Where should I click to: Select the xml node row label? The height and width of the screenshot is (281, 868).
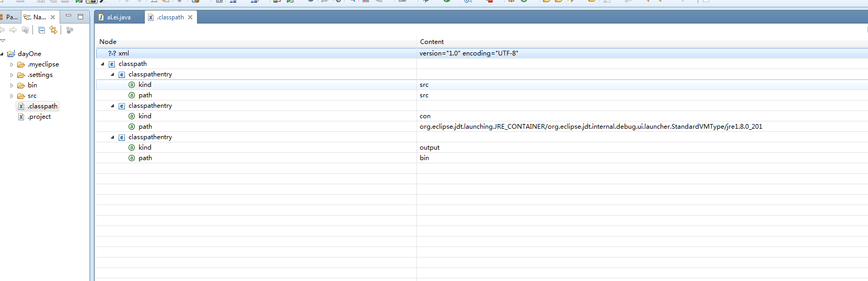pos(123,53)
